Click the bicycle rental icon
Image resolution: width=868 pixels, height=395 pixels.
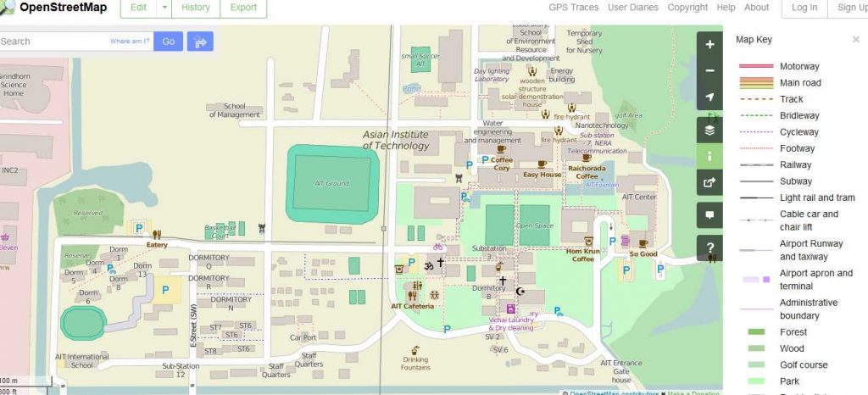pos(438,247)
